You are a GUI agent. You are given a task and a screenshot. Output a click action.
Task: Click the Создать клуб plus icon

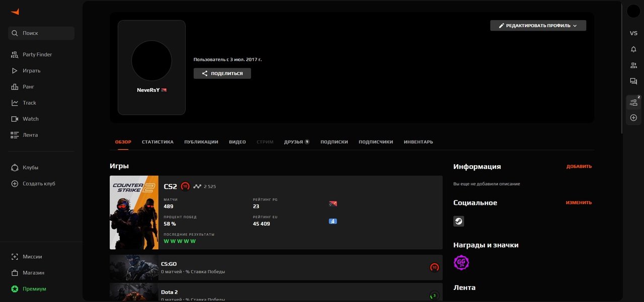click(15, 183)
